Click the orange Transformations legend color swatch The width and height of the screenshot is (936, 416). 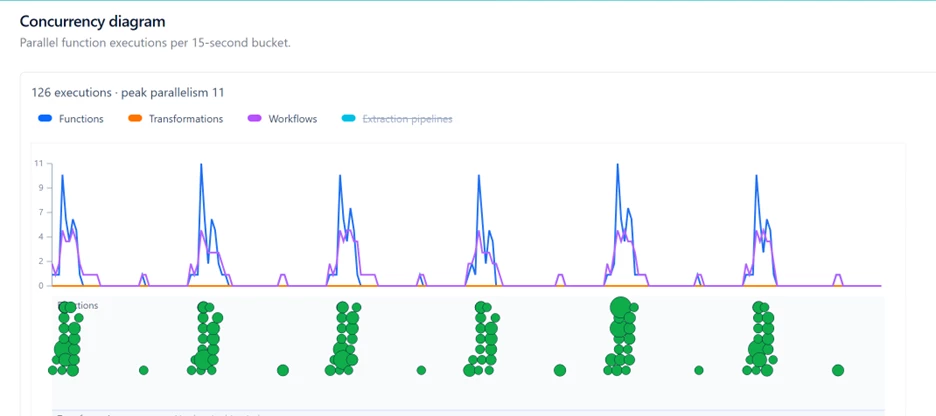click(x=135, y=119)
